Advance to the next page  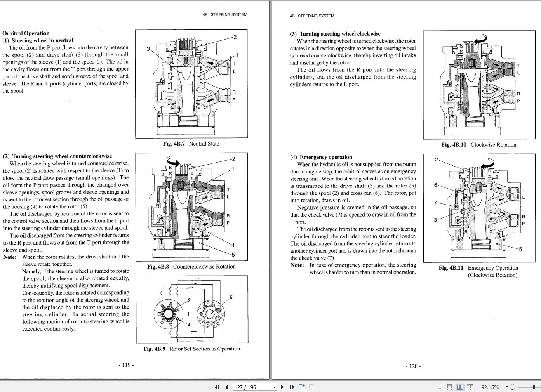[282, 387]
